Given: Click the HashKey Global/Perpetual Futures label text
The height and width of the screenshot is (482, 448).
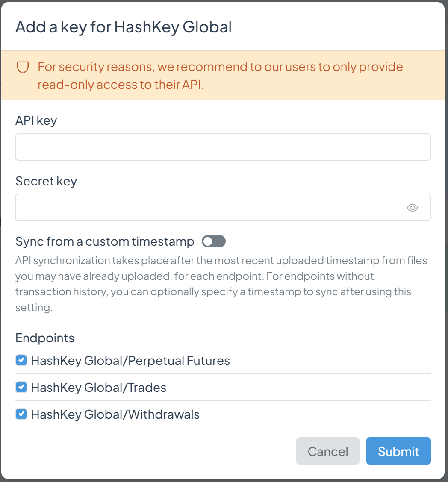Looking at the screenshot, I should [x=130, y=361].
